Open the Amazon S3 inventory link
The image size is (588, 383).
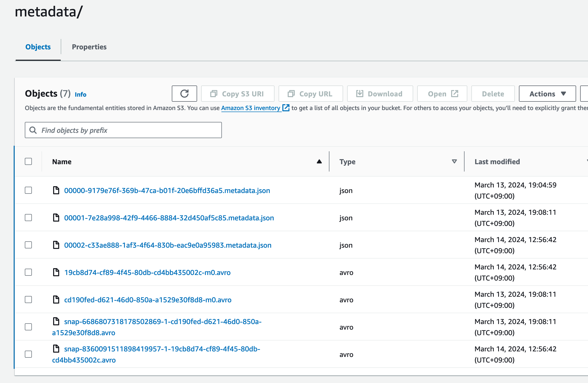[x=251, y=108]
